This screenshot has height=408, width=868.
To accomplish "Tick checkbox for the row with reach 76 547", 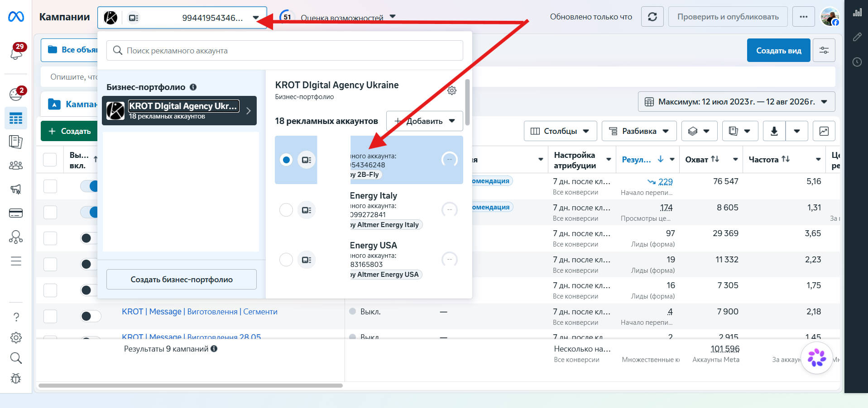I will (50, 186).
